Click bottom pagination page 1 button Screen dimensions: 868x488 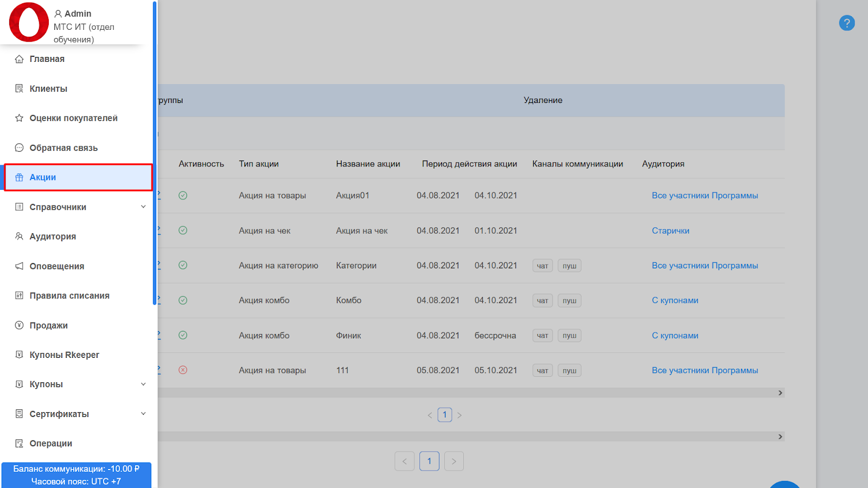(x=429, y=461)
